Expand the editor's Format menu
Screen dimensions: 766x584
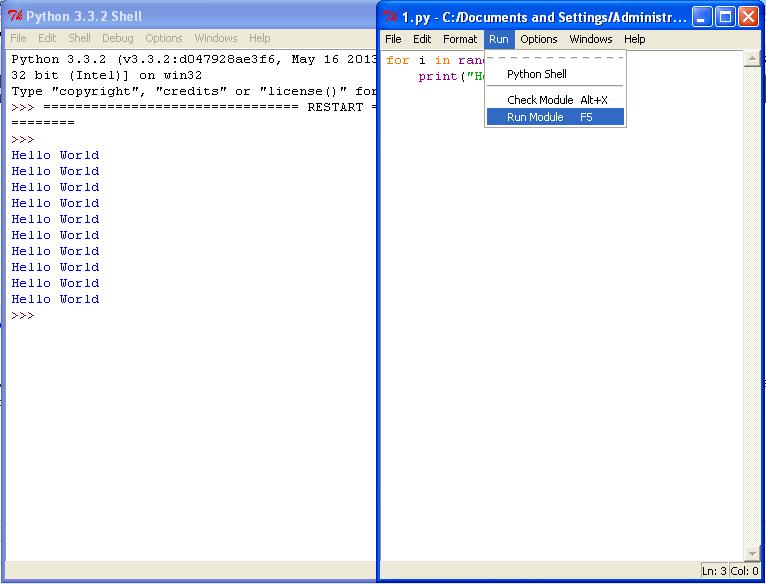[x=460, y=39]
